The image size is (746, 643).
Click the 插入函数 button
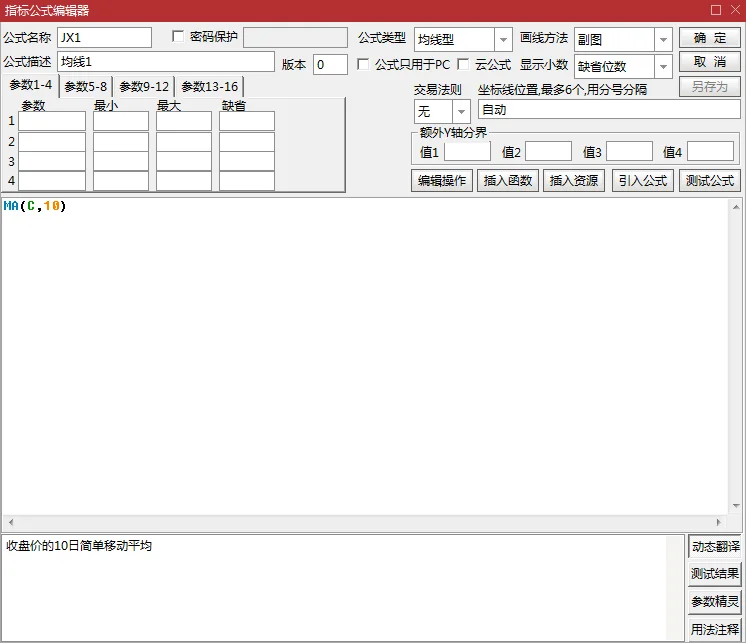[x=508, y=181]
